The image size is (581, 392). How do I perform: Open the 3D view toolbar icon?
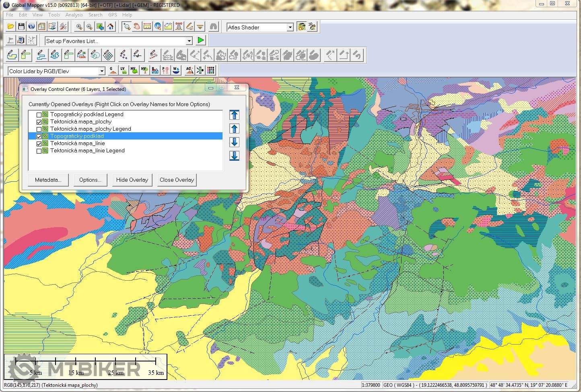pos(312,27)
